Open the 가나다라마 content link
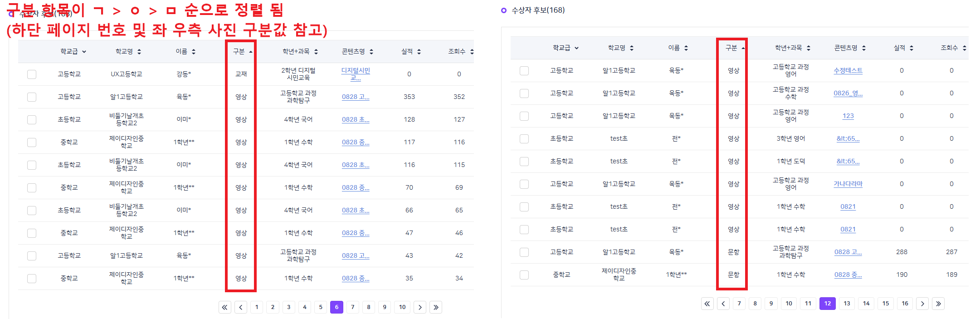 coord(848,184)
